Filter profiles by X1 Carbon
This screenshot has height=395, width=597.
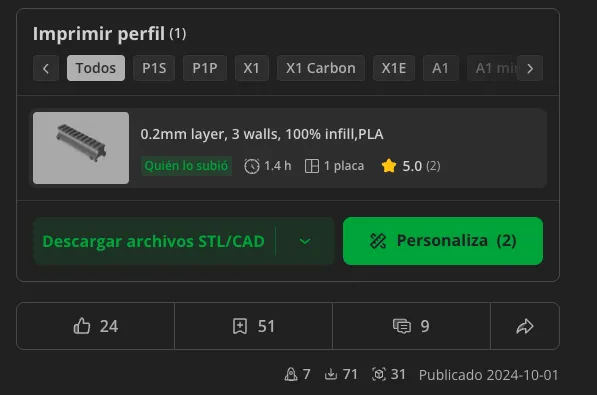(321, 68)
